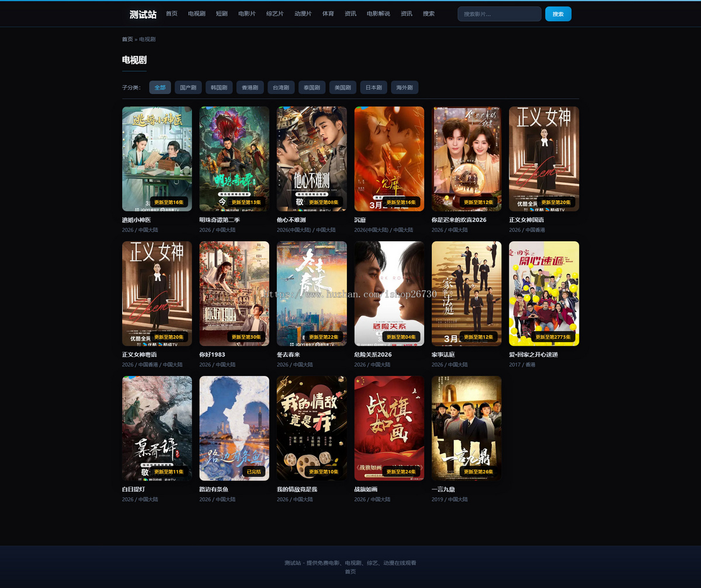Open the 危险关系2026 poster thumbnail
Viewport: 701px width, 588px height.
click(389, 294)
